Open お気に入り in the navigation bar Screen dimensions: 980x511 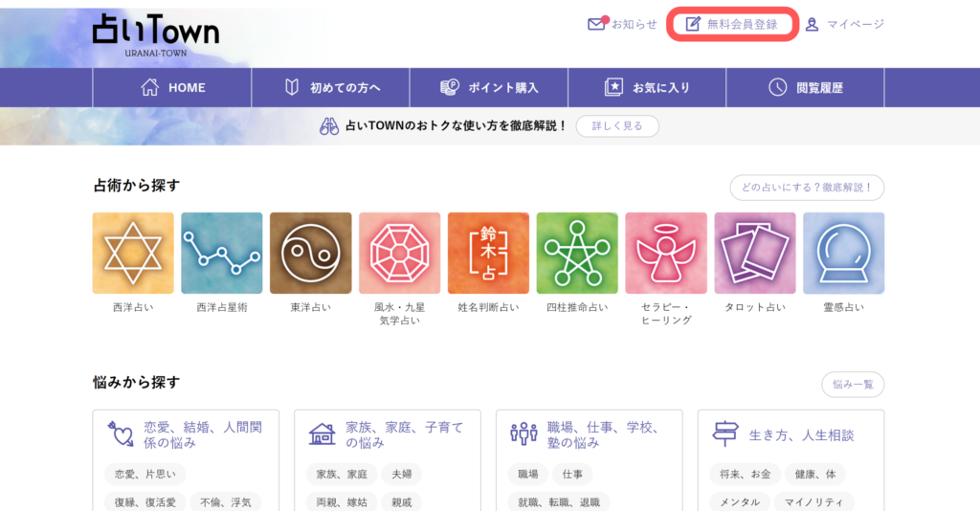click(x=647, y=87)
